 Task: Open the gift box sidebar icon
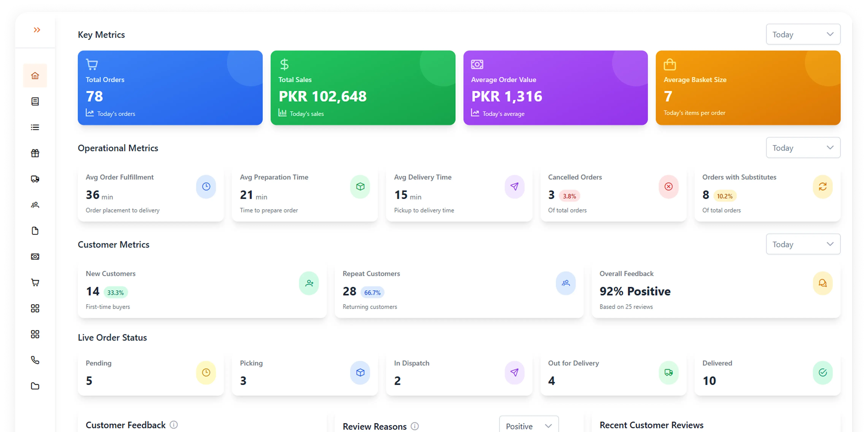click(x=35, y=153)
